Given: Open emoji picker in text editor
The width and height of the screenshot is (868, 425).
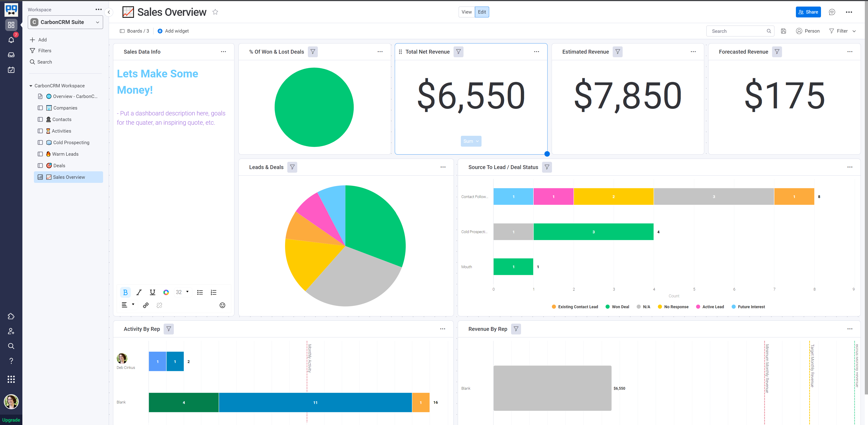Looking at the screenshot, I should point(222,305).
